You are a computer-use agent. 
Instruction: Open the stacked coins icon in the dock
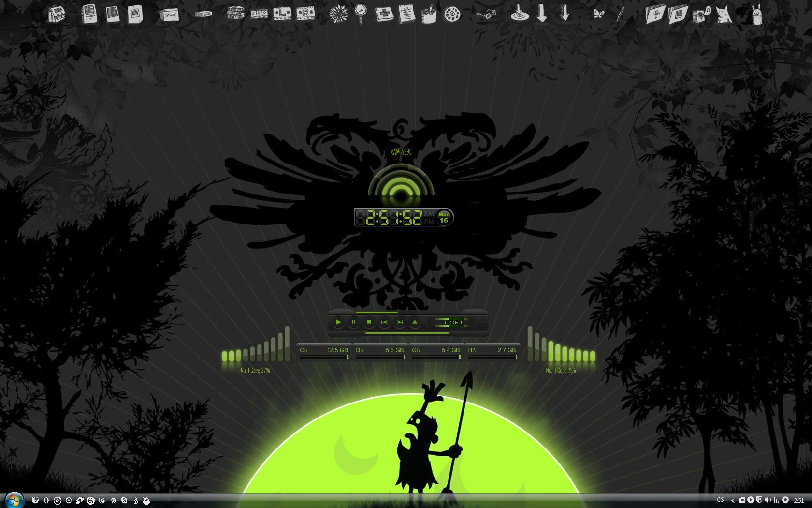(235, 13)
